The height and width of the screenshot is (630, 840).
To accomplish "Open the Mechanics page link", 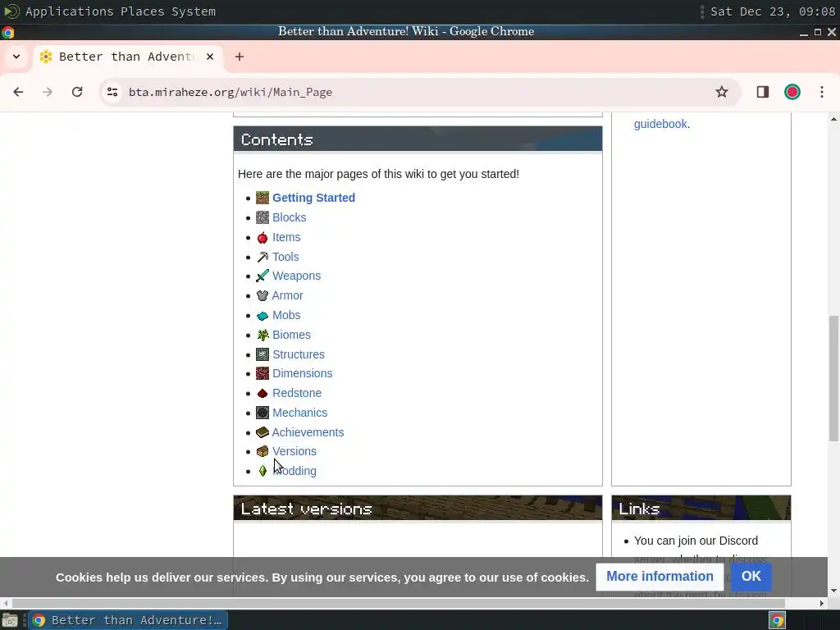I will coord(299,413).
